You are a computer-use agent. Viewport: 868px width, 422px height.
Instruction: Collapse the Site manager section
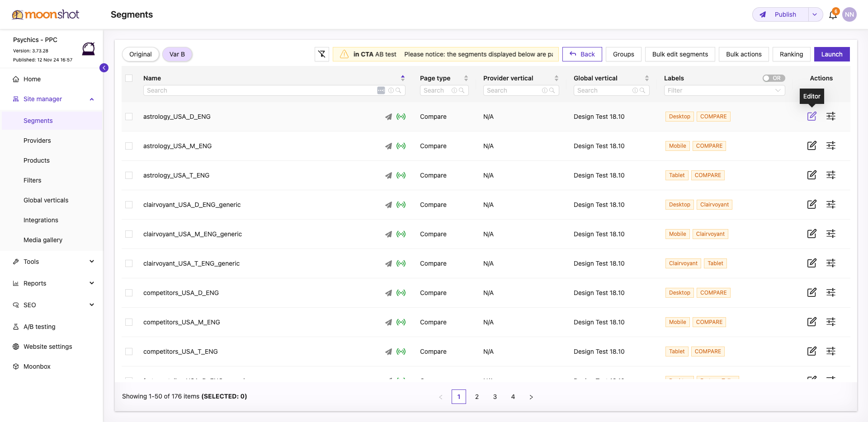point(92,99)
